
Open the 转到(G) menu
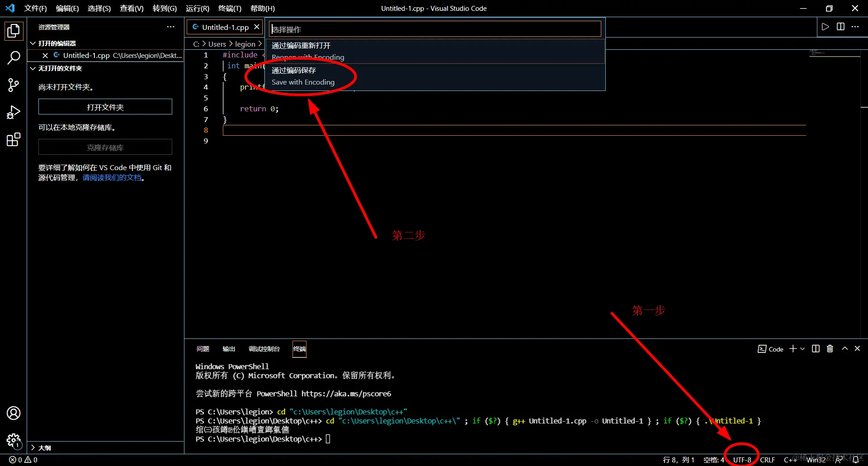click(x=165, y=9)
